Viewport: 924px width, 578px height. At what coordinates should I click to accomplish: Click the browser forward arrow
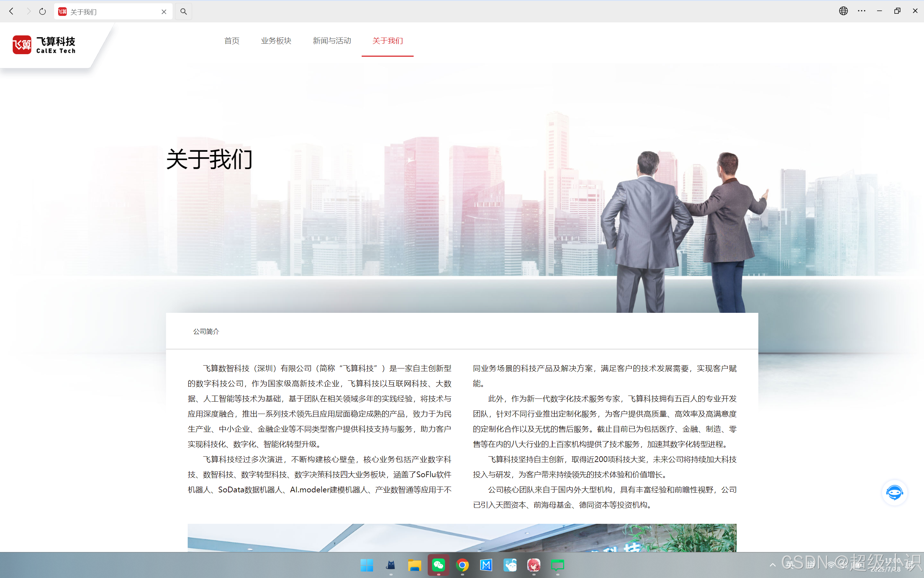[28, 12]
